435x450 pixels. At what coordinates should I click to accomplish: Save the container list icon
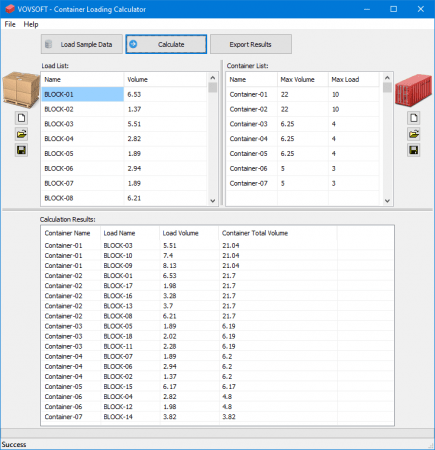414,150
